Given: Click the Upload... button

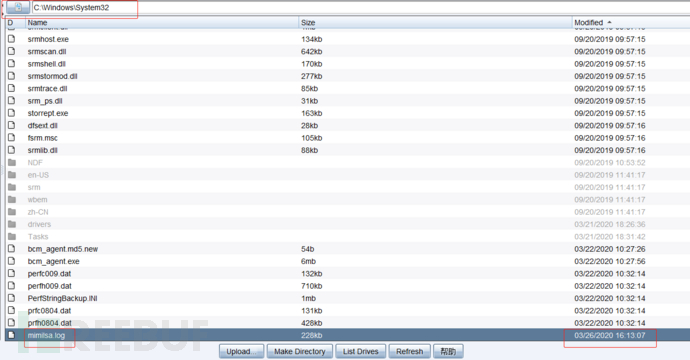Looking at the screenshot, I should pos(242,351).
